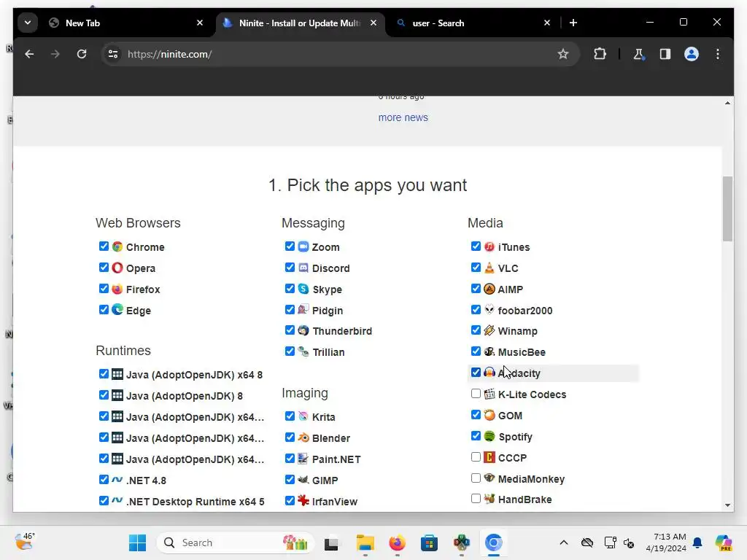Click the AIMP app icon
Viewport: 747px width, 560px height.
click(x=489, y=289)
